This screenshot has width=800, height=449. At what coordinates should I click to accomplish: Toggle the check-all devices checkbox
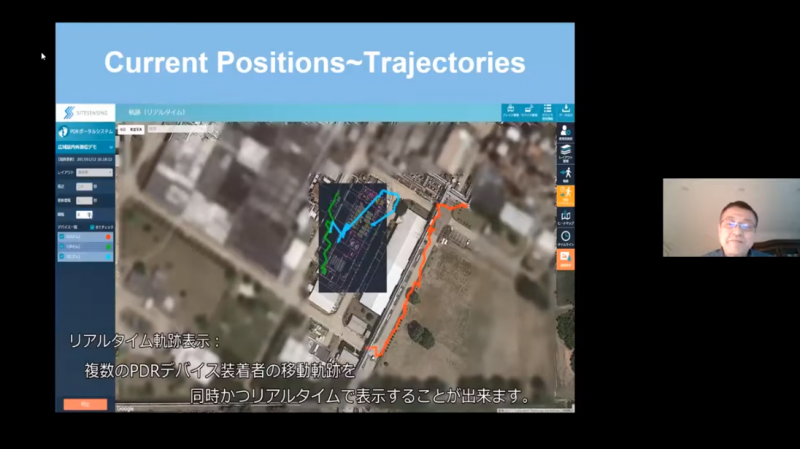(x=92, y=227)
